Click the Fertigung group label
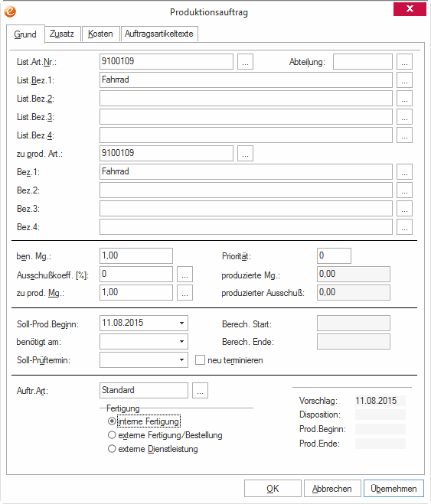This screenshot has width=431, height=504. click(x=122, y=408)
